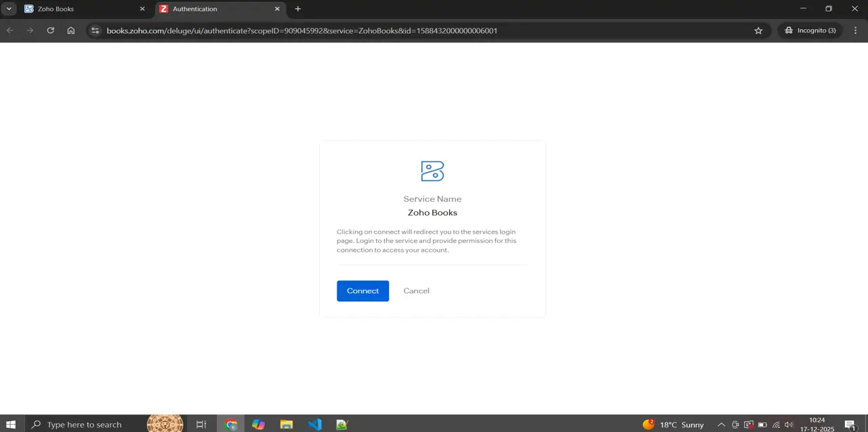View site information icon in address bar
The image size is (868, 432).
95,30
